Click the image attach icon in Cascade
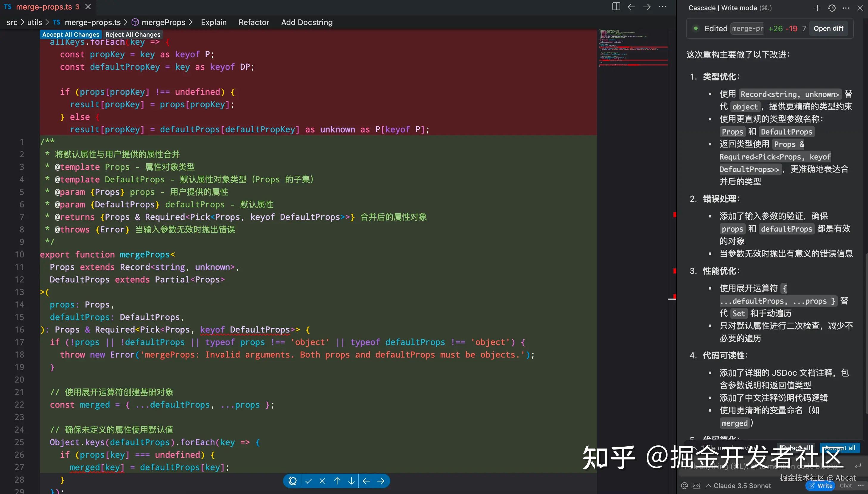Screen dimensions: 868x494 tap(696, 486)
